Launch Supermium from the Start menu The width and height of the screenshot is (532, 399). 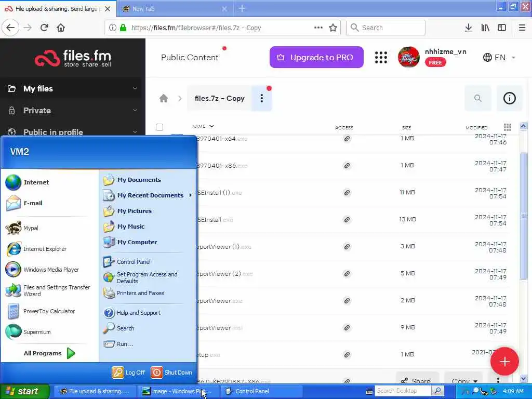(x=29, y=332)
